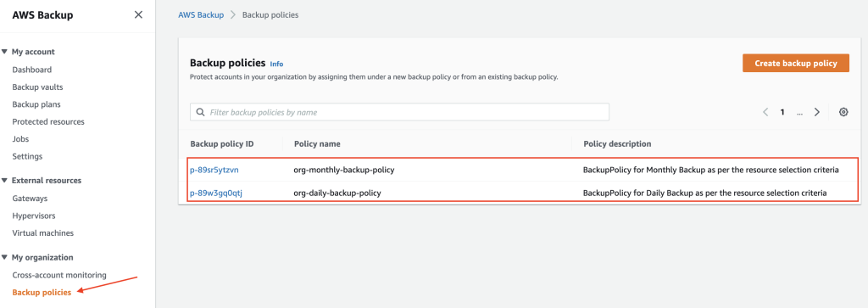Open table preferences gear icon

[843, 112]
